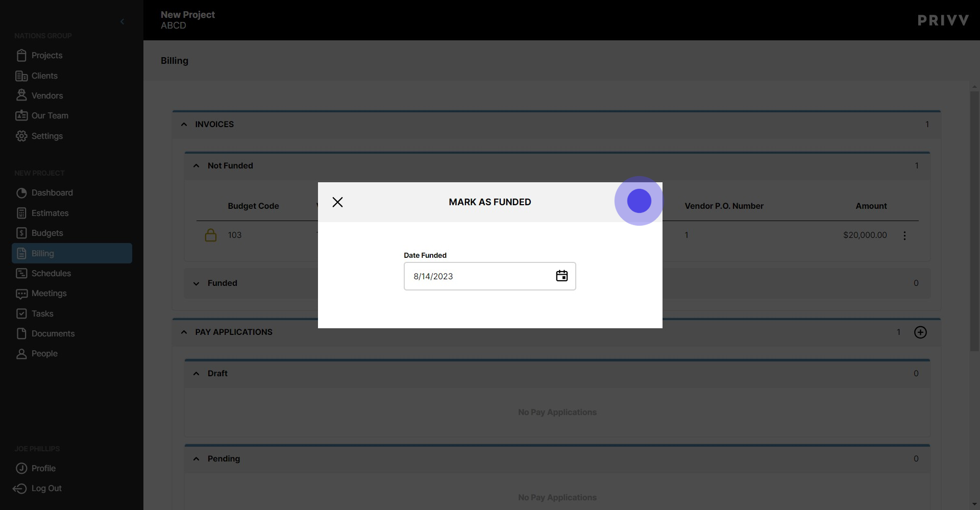This screenshot has width=980, height=510.
Task: Expand the Funded section
Action: [x=197, y=283]
